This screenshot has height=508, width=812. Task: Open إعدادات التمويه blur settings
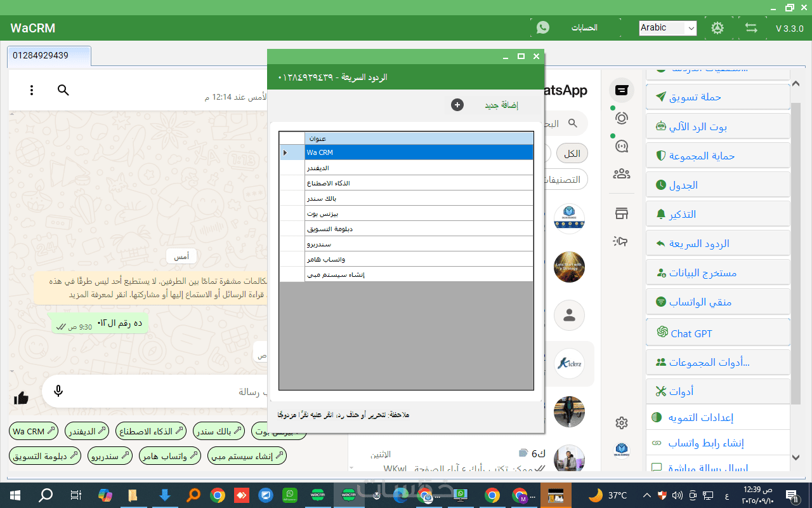tap(718, 417)
